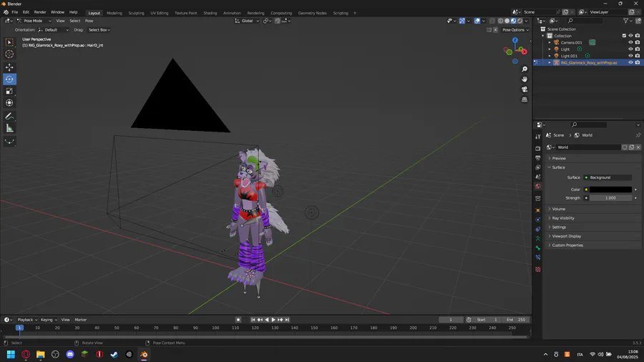The image size is (644, 362).
Task: Toggle viewport overlays button
Action: click(x=477, y=21)
